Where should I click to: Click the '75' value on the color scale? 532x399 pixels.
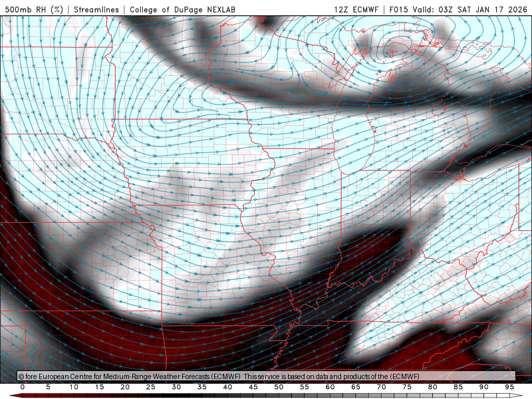[407, 387]
